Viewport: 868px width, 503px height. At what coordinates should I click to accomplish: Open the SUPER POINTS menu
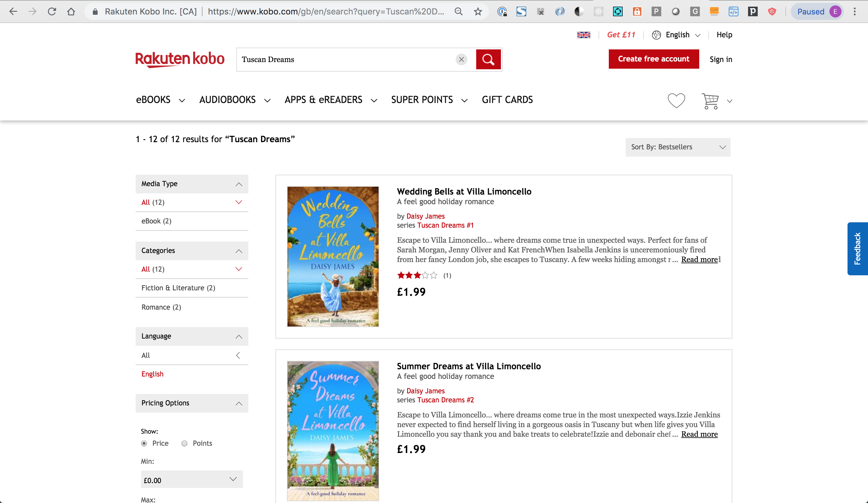coord(429,100)
